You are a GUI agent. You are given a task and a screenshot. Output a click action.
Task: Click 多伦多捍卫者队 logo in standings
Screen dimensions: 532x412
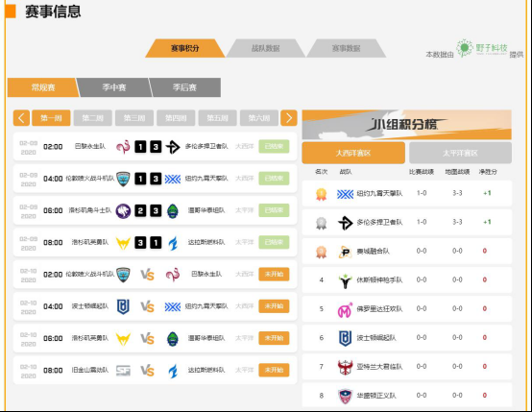tap(346, 223)
